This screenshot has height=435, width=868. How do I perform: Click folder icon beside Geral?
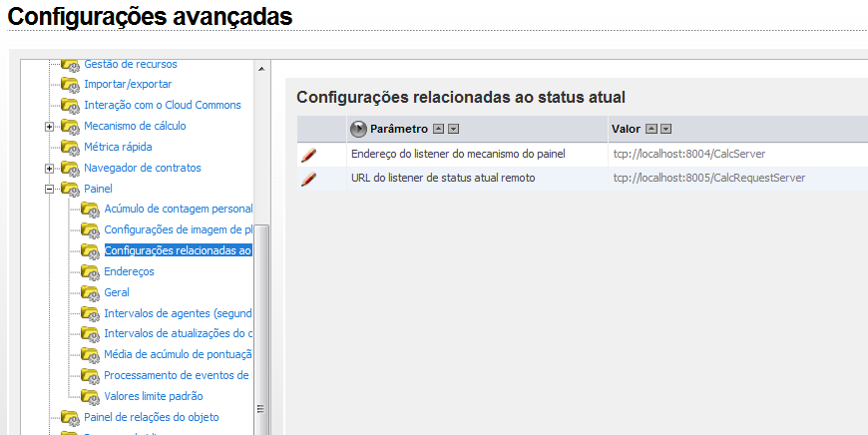pos(90,293)
